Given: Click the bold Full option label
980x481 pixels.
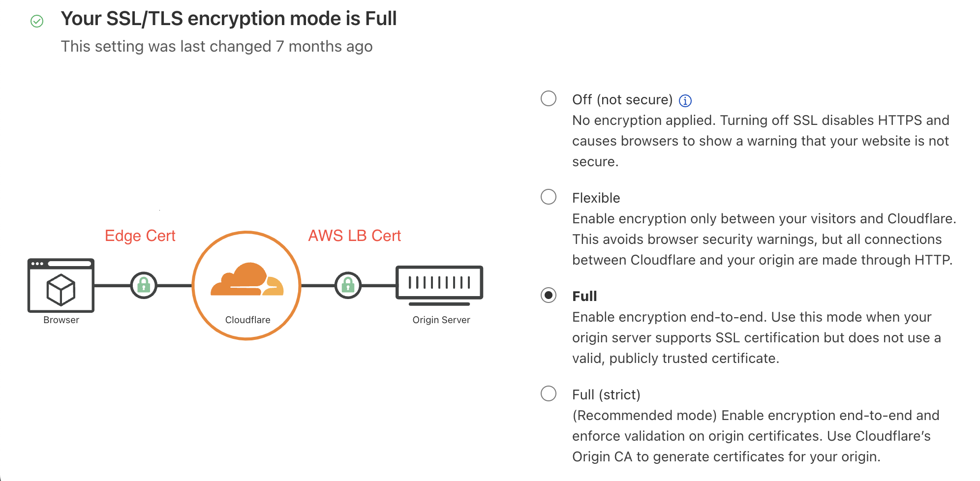Looking at the screenshot, I should click(584, 297).
